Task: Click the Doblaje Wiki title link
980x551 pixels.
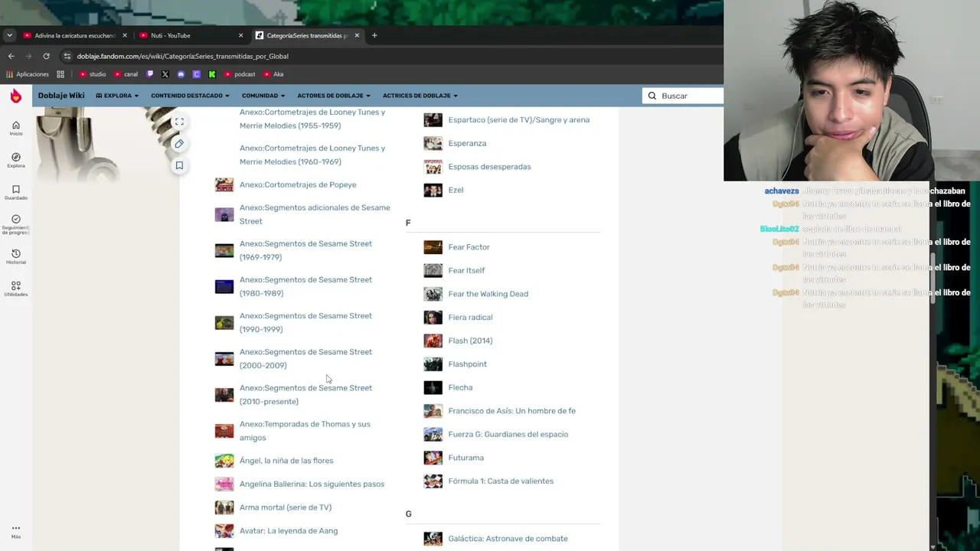Action: (x=61, y=96)
